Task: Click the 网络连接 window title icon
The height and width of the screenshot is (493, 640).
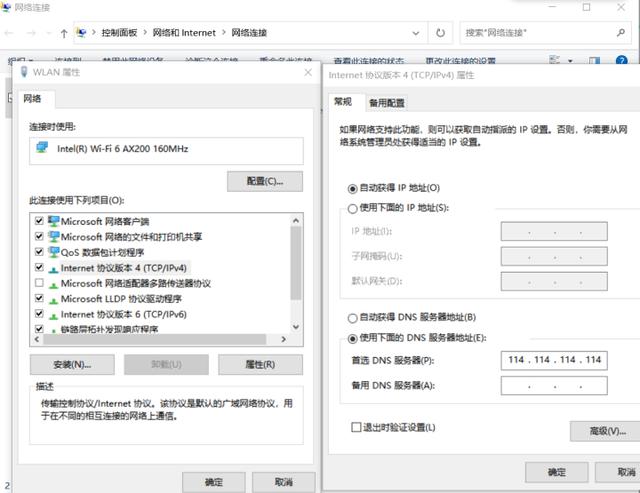Action: pyautogui.click(x=6, y=7)
